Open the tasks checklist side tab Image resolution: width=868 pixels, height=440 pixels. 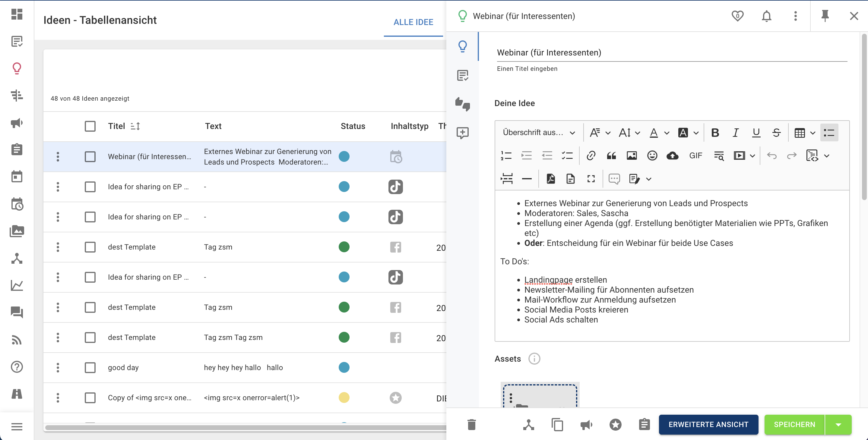(x=463, y=75)
